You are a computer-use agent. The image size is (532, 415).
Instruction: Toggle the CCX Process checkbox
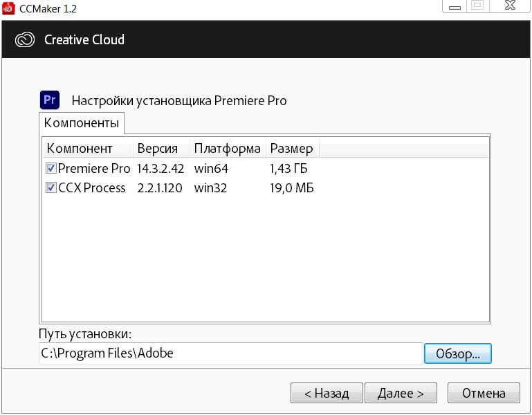click(51, 187)
